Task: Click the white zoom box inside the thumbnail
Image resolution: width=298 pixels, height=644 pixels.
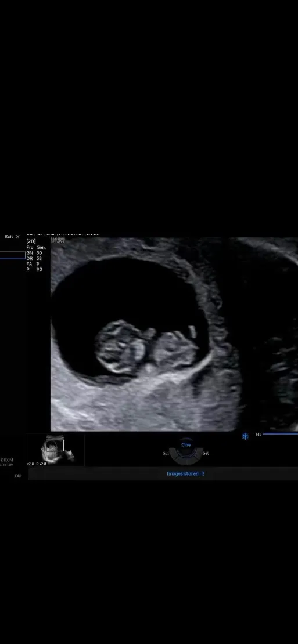Action: click(x=55, y=445)
